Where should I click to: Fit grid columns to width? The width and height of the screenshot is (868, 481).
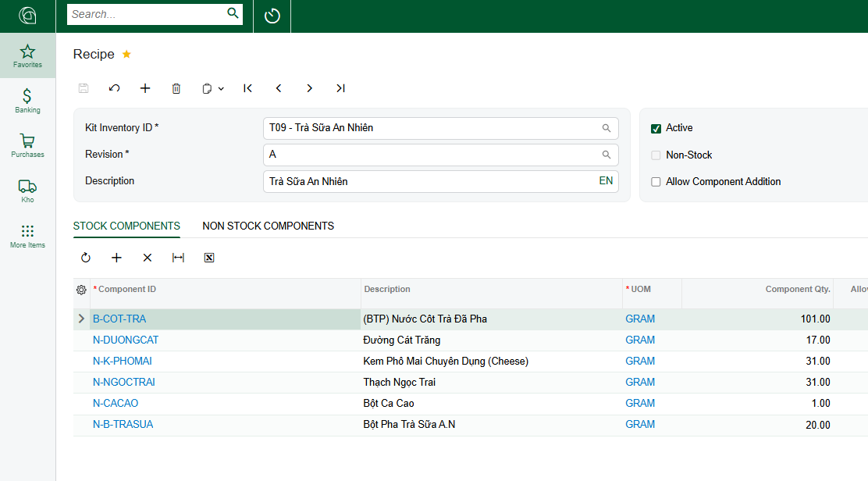(178, 258)
